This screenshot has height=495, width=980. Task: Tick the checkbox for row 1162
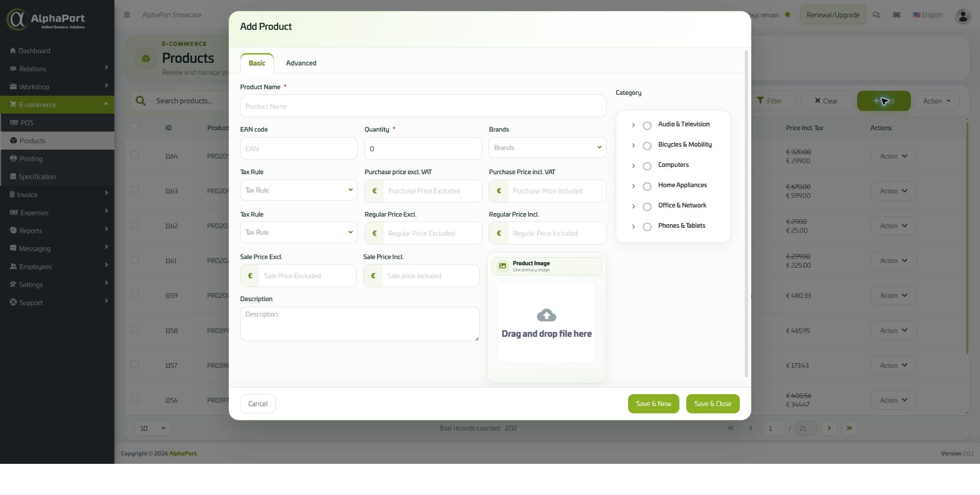(x=135, y=225)
